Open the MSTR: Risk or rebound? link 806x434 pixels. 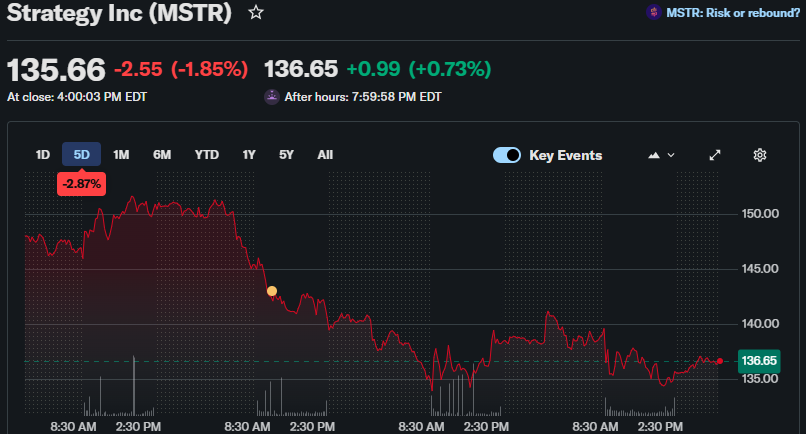point(732,13)
